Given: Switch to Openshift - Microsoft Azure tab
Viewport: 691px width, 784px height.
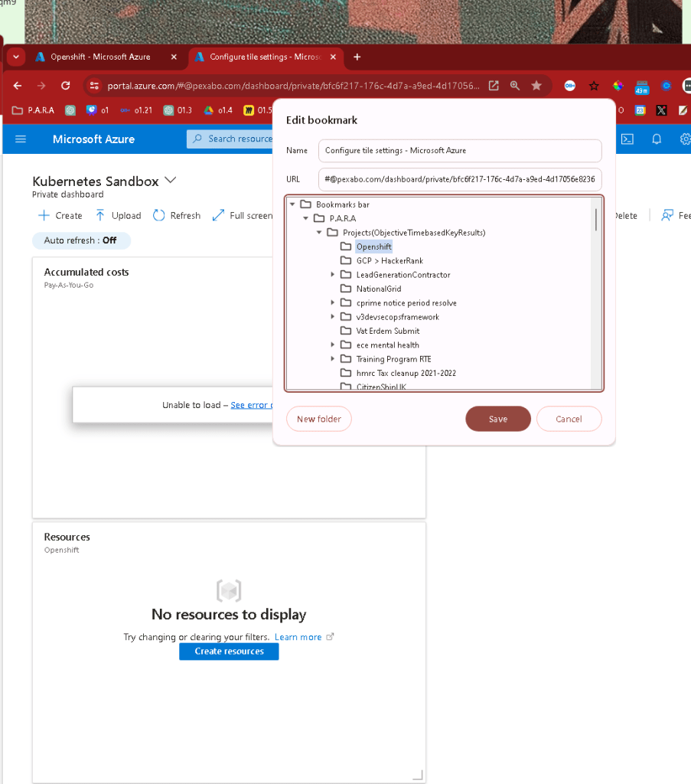Looking at the screenshot, I should pyautogui.click(x=100, y=57).
